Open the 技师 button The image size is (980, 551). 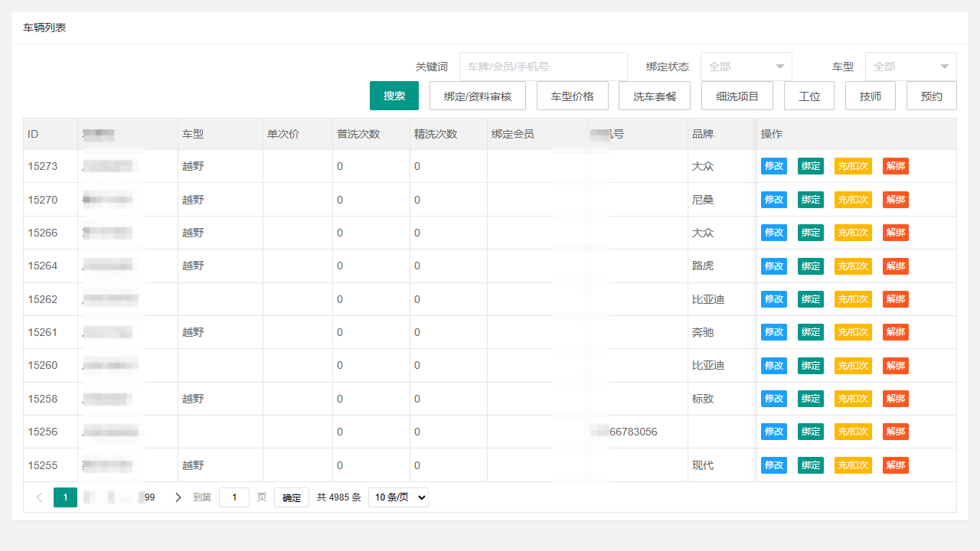point(871,96)
